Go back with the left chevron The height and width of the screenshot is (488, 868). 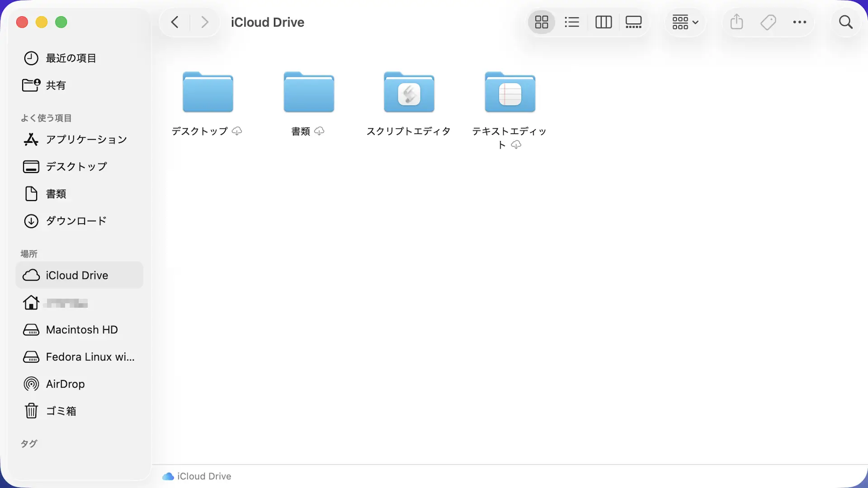pos(175,22)
